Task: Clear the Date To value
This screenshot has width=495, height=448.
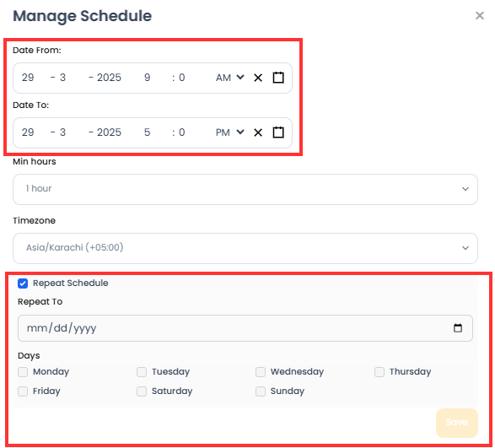Action: point(258,132)
